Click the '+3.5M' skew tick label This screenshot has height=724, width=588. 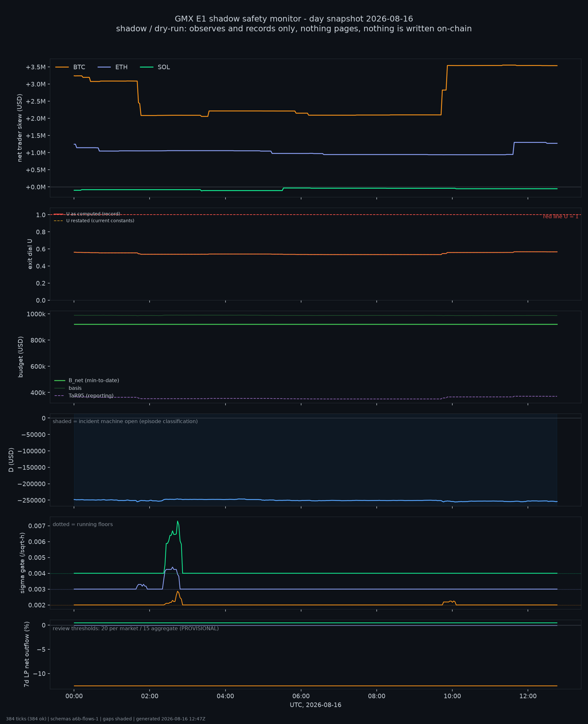pyautogui.click(x=36, y=67)
